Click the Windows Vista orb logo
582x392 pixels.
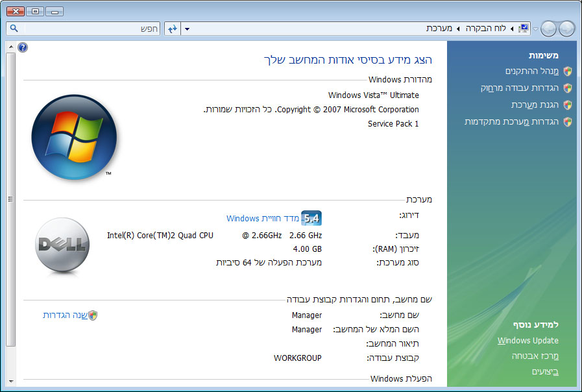[74, 137]
